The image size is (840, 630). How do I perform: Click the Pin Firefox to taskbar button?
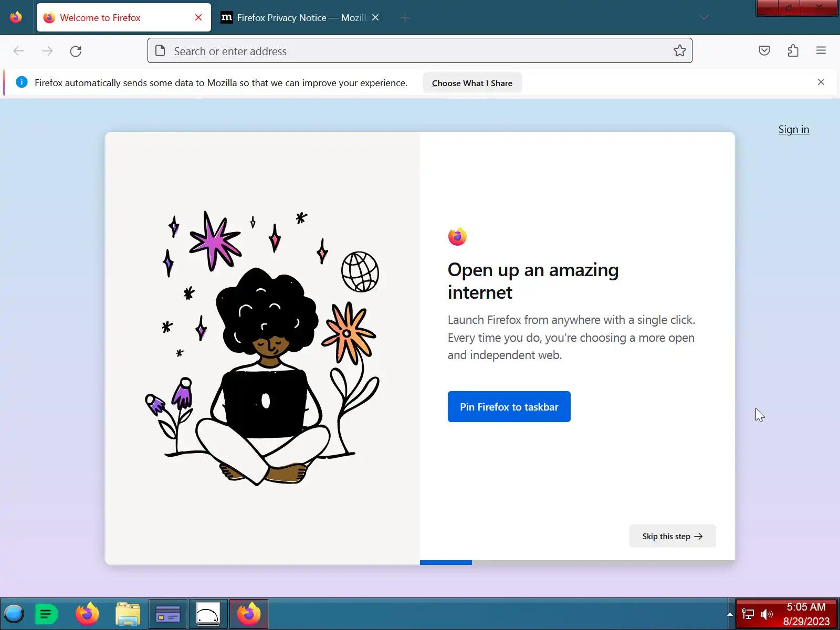click(x=509, y=406)
